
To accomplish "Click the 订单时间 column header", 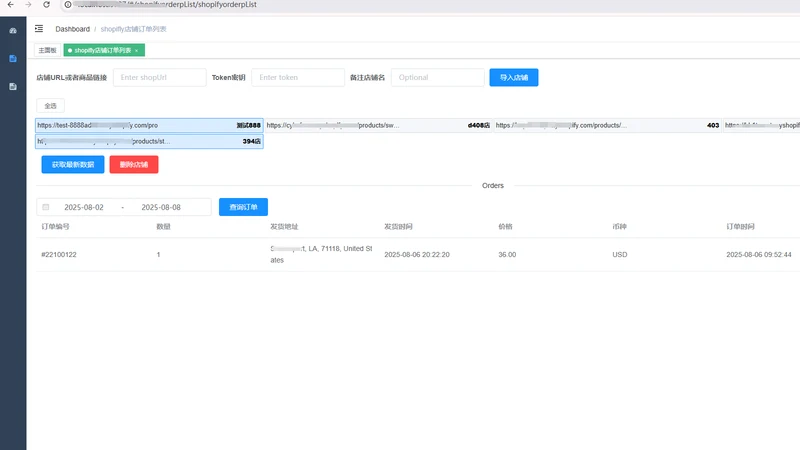I will tap(740, 227).
